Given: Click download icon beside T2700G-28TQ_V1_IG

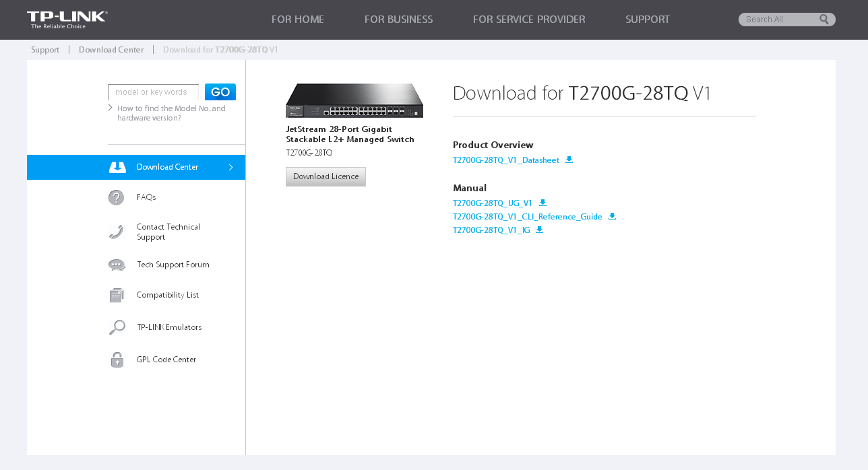Looking at the screenshot, I should (539, 230).
